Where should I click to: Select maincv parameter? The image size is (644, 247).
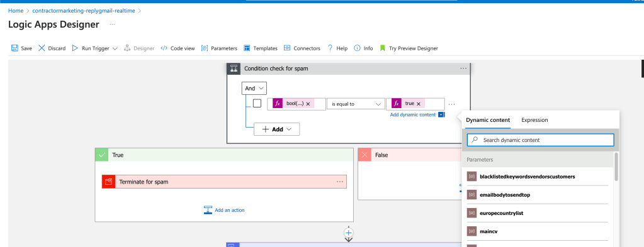[537, 231]
